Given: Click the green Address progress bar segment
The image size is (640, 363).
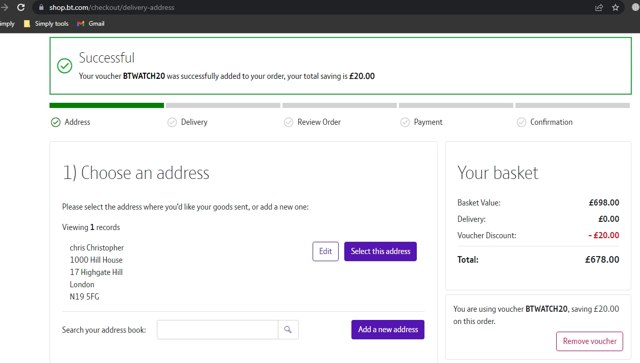Looking at the screenshot, I should (x=107, y=105).
